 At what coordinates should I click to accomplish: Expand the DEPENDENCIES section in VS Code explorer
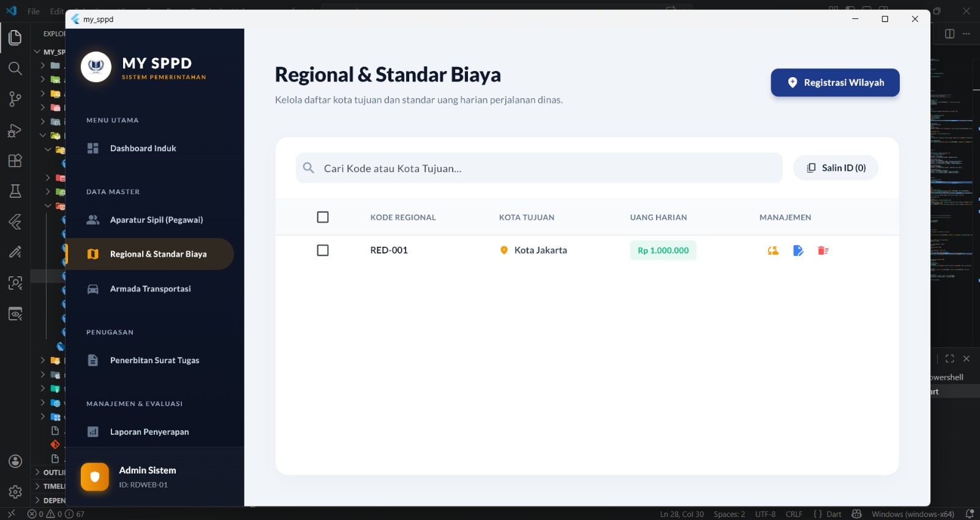click(x=50, y=500)
